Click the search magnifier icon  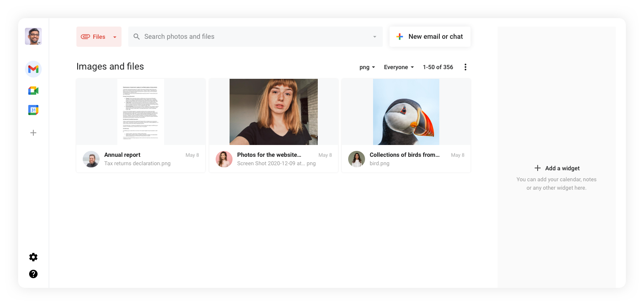(x=136, y=37)
